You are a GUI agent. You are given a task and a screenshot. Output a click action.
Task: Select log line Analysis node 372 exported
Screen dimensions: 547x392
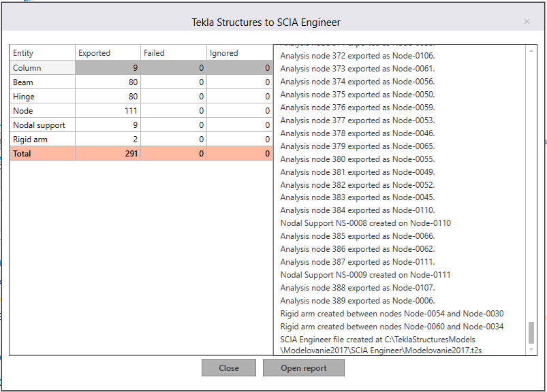click(x=358, y=56)
